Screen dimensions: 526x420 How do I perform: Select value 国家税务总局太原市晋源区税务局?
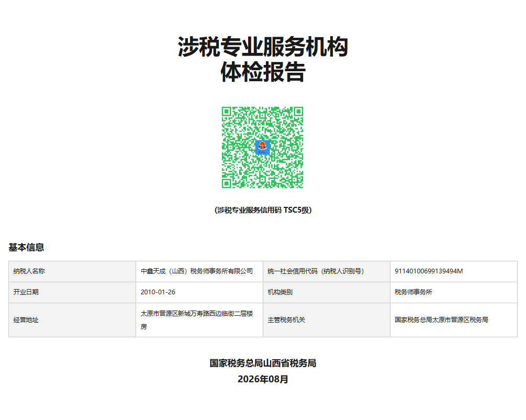point(441,320)
